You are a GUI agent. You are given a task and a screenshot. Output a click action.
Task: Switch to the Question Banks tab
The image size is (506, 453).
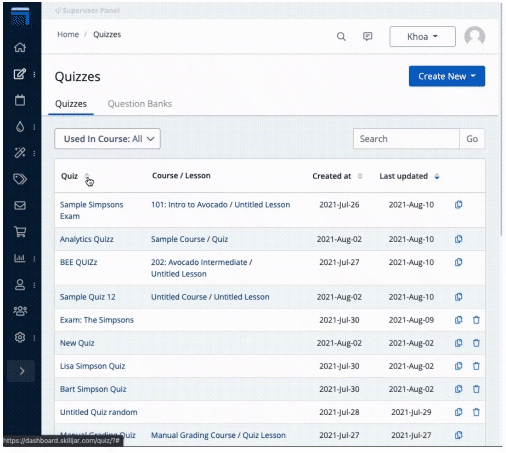[140, 104]
